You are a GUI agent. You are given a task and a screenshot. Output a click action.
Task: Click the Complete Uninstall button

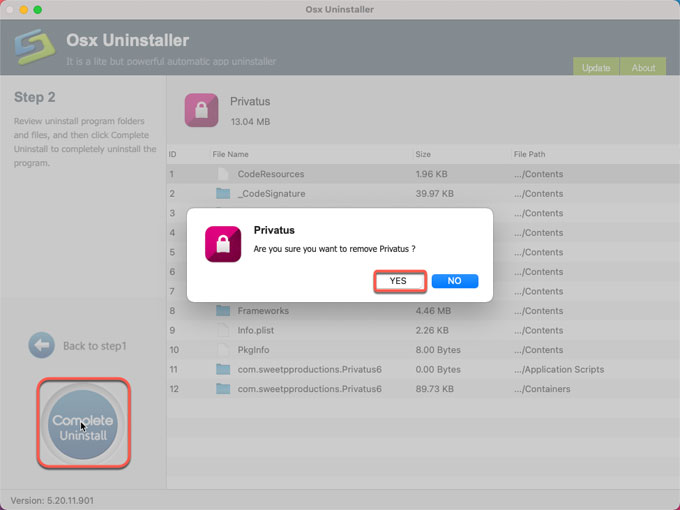83,424
